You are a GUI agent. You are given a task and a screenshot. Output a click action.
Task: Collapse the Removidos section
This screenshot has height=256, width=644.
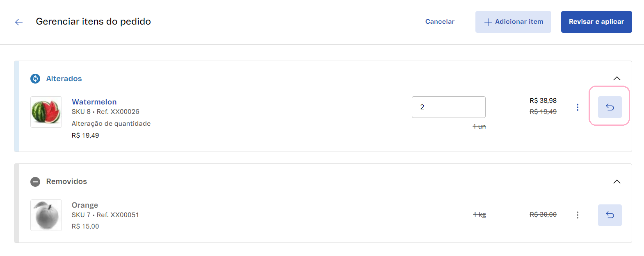(x=617, y=181)
